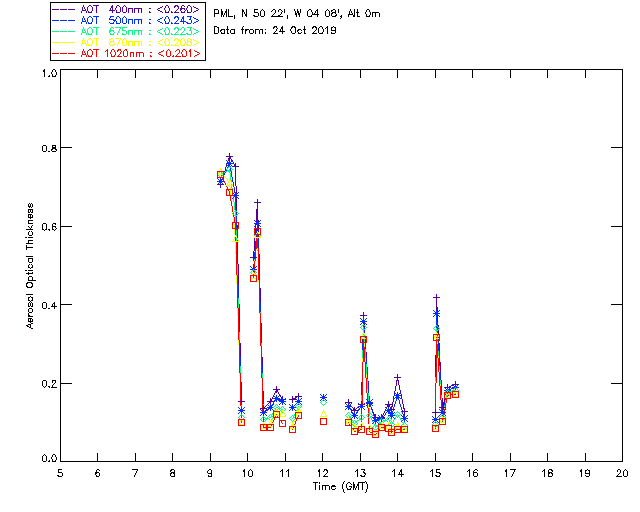This screenshot has width=640, height=512.
Task: Click the 400nm peak marker near 0.78
Action: pyautogui.click(x=229, y=157)
